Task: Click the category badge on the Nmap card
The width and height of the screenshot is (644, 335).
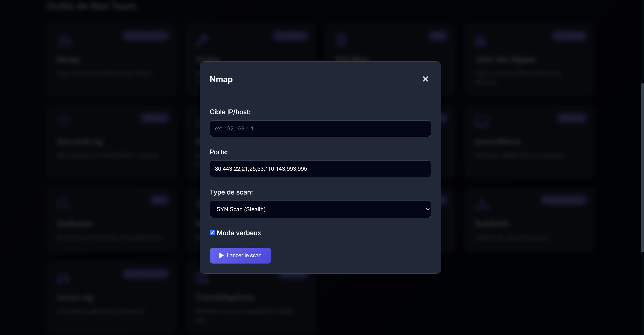Action: pyautogui.click(x=146, y=36)
